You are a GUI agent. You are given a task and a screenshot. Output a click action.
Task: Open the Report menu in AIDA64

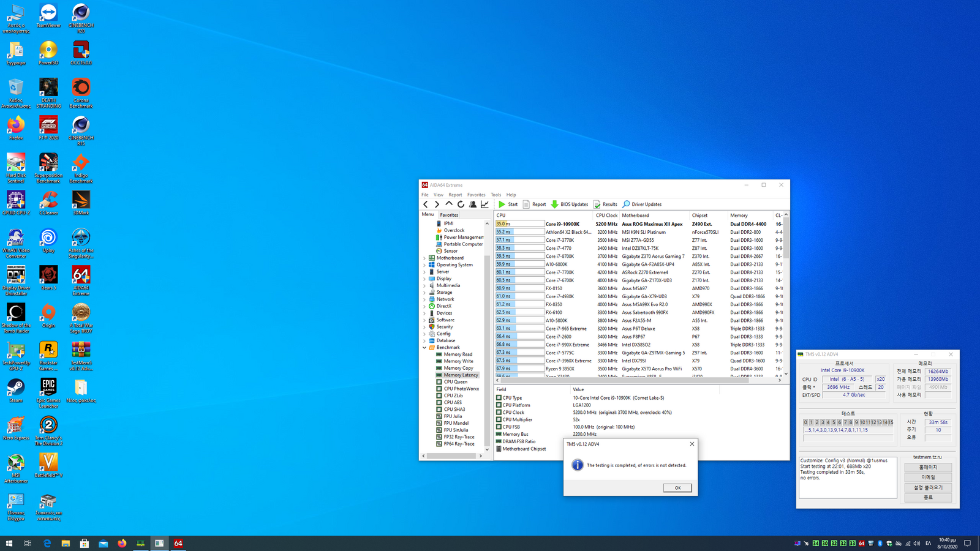(x=455, y=195)
